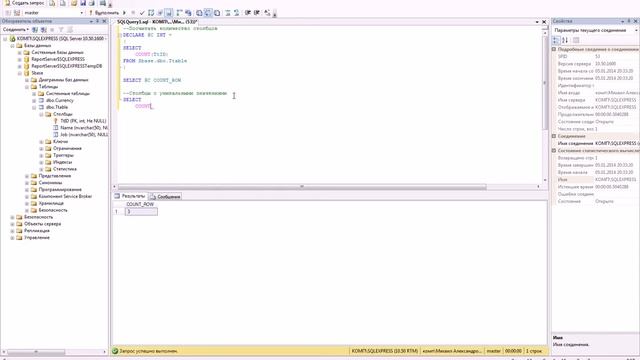This screenshot has width=640, height=360.
Task: Click the open file folder toolbar icon
Action: [x=74, y=3]
